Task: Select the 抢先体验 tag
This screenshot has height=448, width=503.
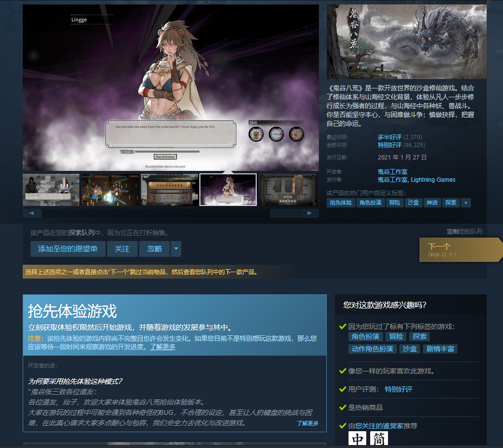Action: pyautogui.click(x=341, y=203)
